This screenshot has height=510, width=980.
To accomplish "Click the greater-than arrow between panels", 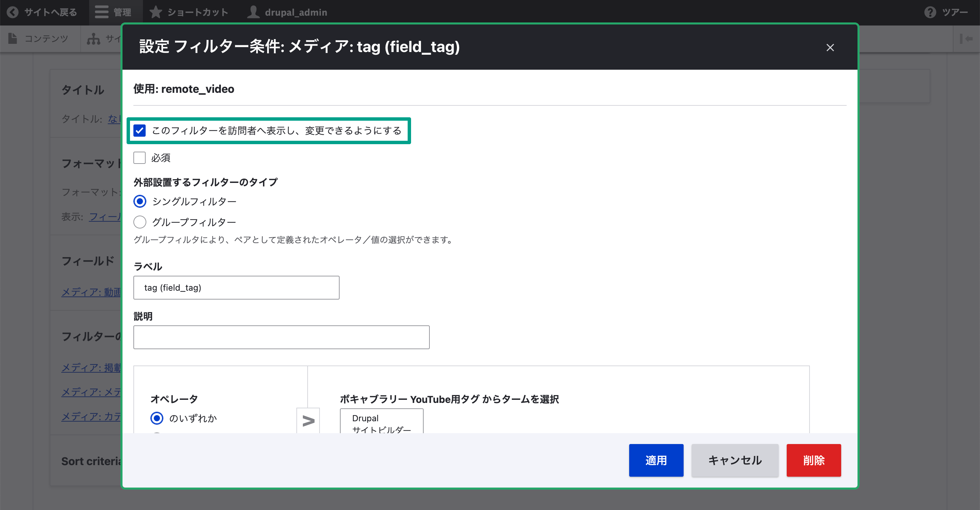I will (308, 421).
